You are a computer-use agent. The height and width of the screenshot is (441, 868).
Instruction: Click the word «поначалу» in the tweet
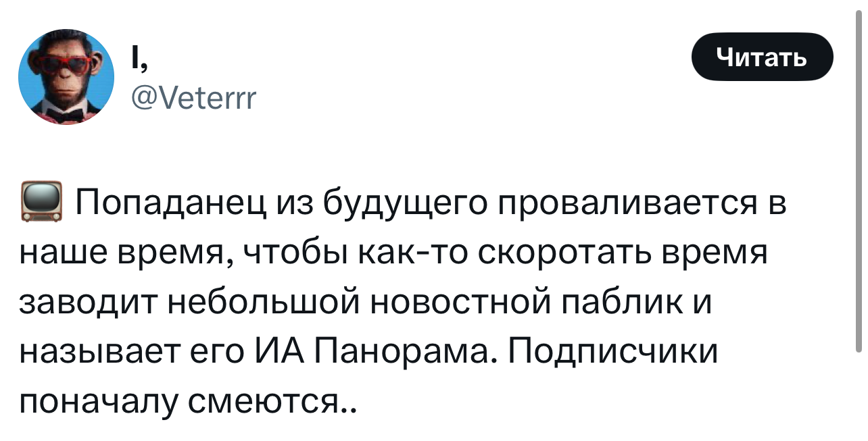tap(95, 403)
